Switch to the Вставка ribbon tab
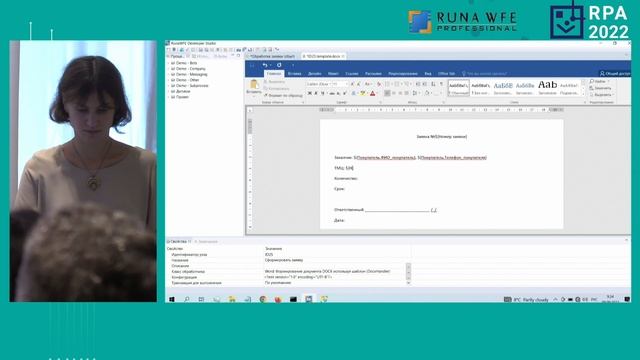 point(294,74)
